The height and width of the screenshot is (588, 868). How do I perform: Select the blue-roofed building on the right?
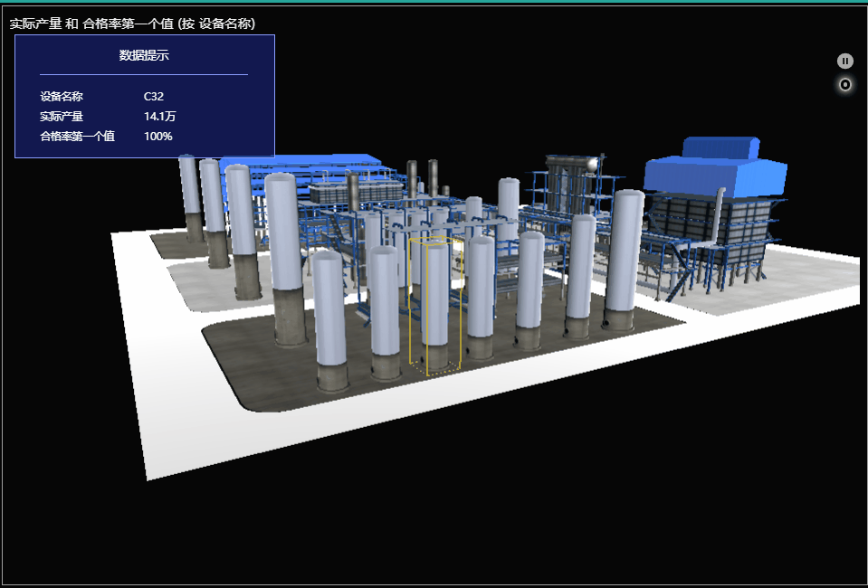(x=715, y=172)
